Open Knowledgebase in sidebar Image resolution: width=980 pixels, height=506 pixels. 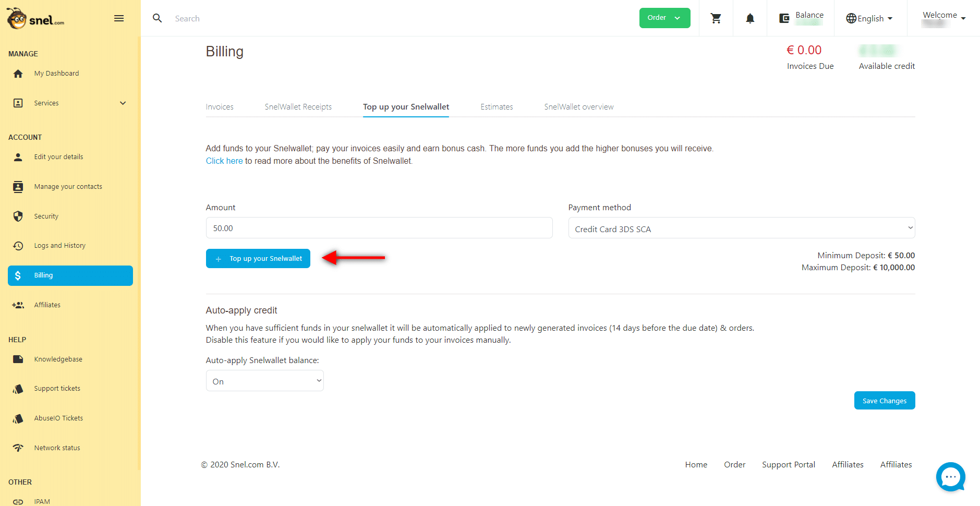58,359
